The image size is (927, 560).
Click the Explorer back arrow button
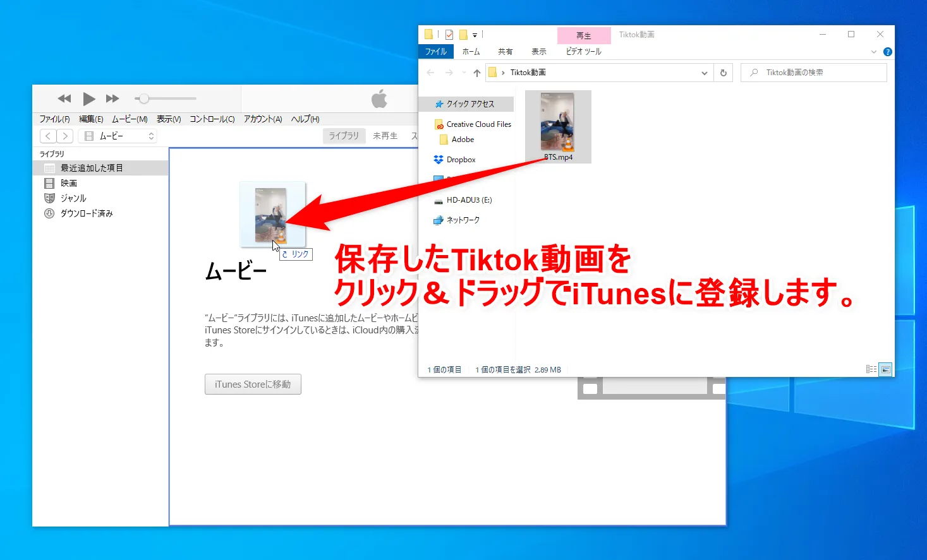(431, 73)
